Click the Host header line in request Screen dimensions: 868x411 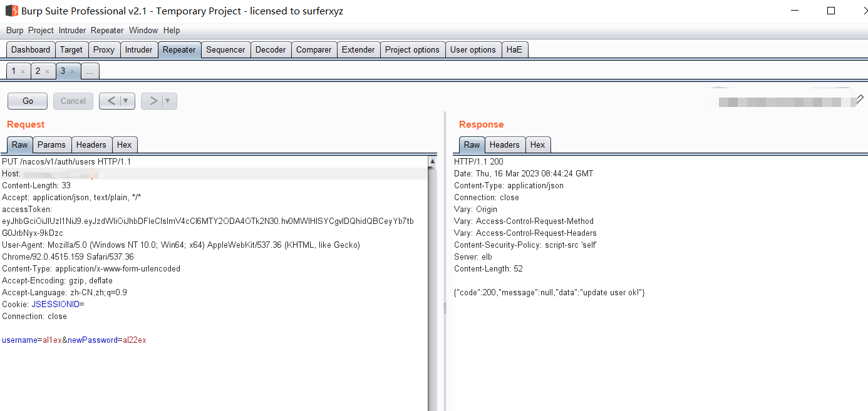click(x=214, y=173)
